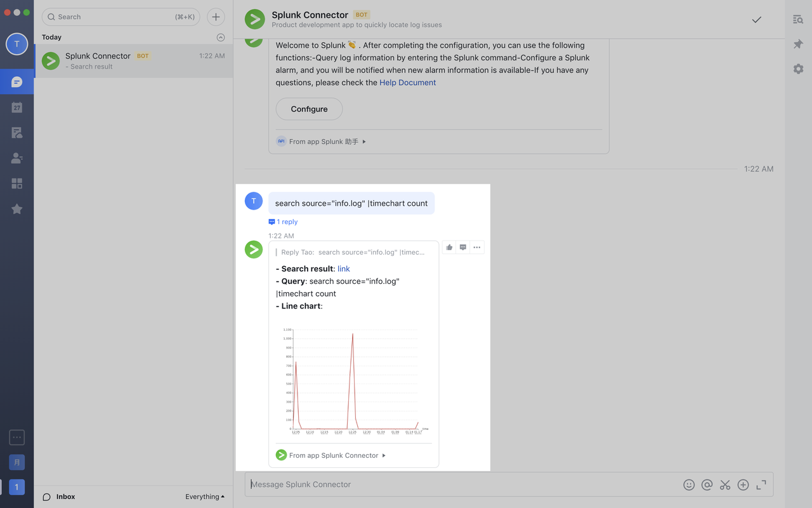Viewport: 812px width, 508px height.
Task: Click the pinned messages icon
Action: [797, 43]
